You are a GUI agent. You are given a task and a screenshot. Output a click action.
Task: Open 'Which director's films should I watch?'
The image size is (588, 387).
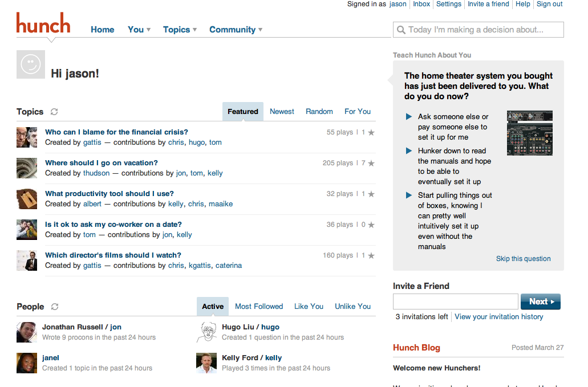pos(113,255)
